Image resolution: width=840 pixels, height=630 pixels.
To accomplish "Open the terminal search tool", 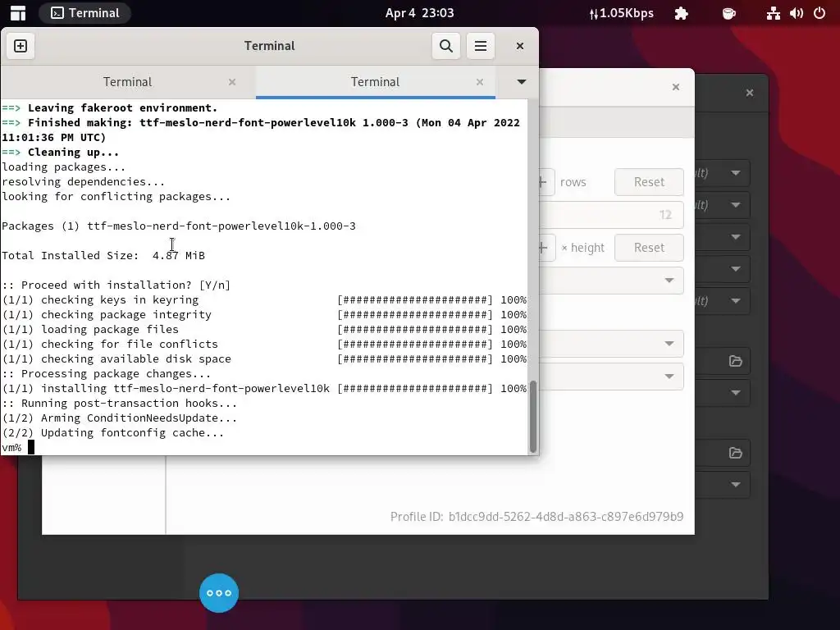I will pyautogui.click(x=445, y=46).
